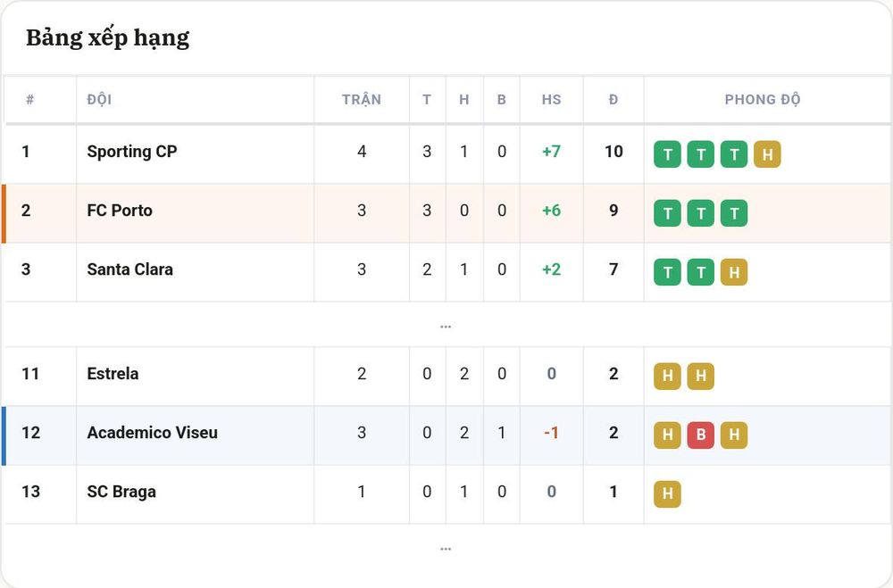The height and width of the screenshot is (588, 893).
Task: Open the FC Porto team link
Action: 120,211
